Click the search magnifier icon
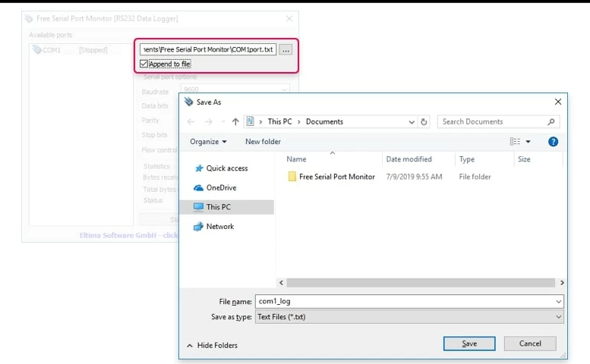 click(x=551, y=121)
